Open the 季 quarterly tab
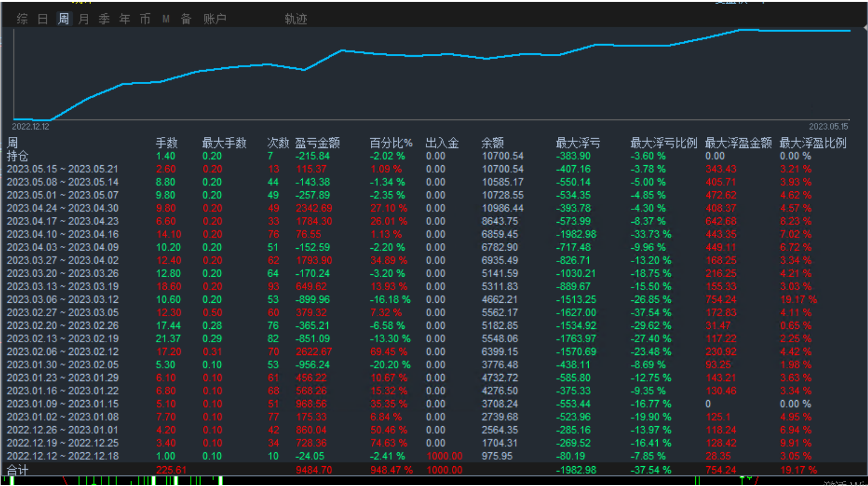The image size is (868, 486). pos(104,19)
